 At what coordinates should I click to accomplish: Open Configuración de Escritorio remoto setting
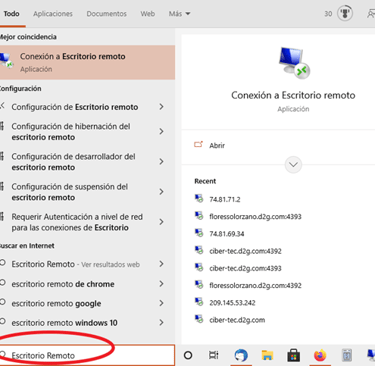(x=75, y=107)
